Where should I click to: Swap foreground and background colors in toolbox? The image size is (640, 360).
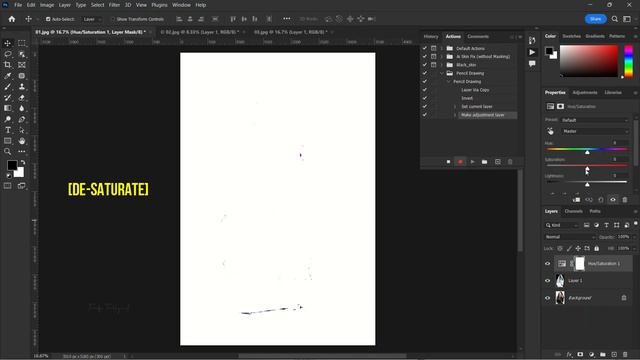(22, 162)
